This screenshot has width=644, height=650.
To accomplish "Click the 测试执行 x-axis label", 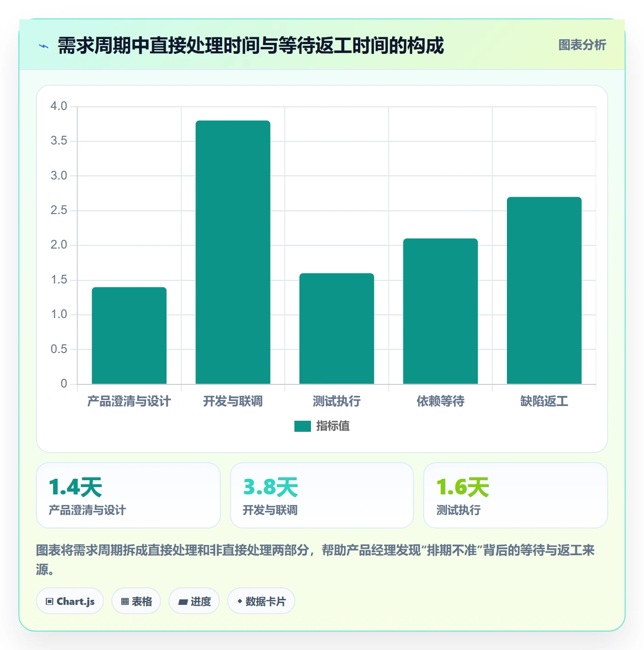I will (337, 401).
